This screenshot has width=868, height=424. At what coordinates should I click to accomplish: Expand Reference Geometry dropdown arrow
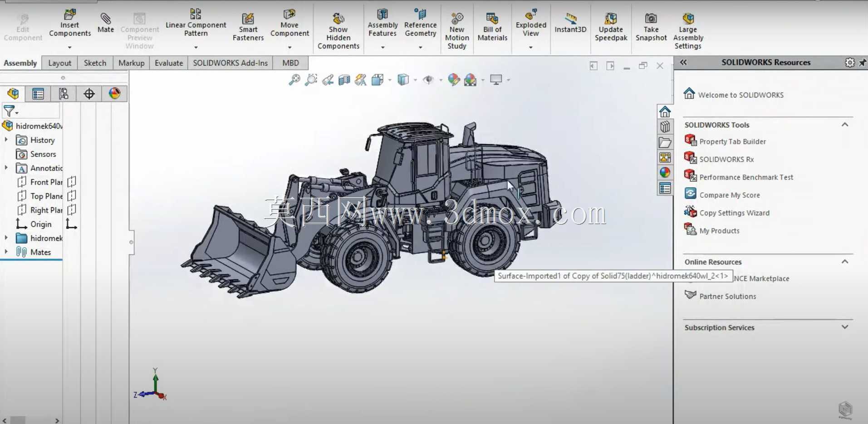coord(421,47)
